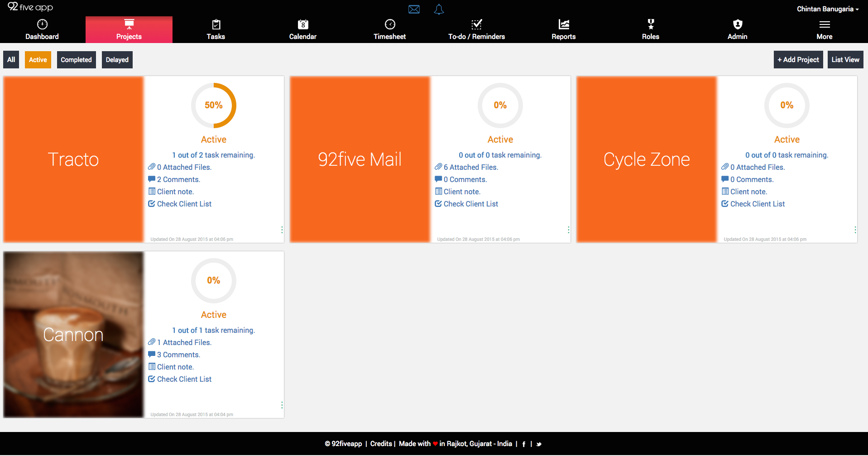Click the paperclip icon in Tracto card
This screenshot has height=456, width=868.
pyautogui.click(x=152, y=167)
